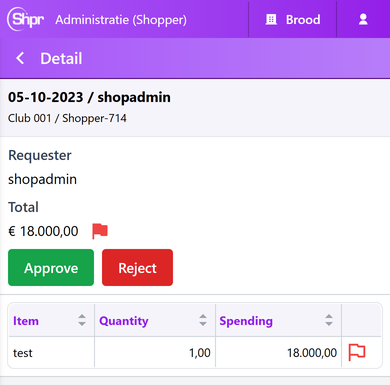Click the total € 18.000,00
Screen dimensions: 390x385
point(43,231)
